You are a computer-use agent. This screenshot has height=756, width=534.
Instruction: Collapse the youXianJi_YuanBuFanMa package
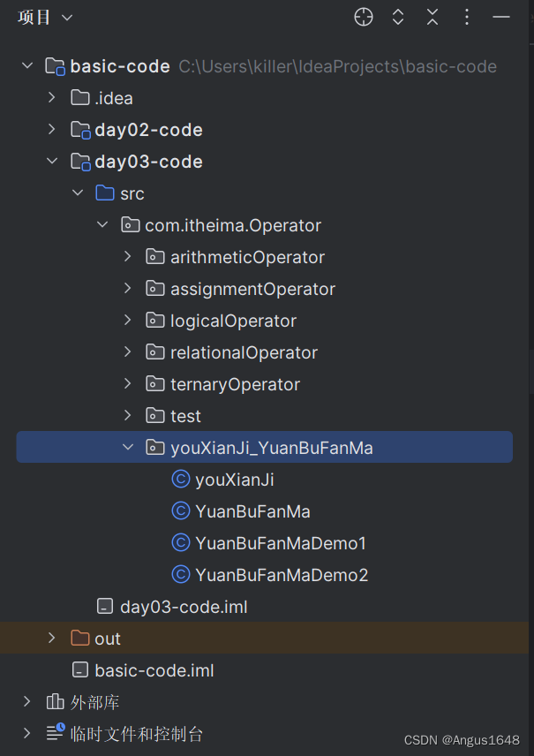[128, 448]
